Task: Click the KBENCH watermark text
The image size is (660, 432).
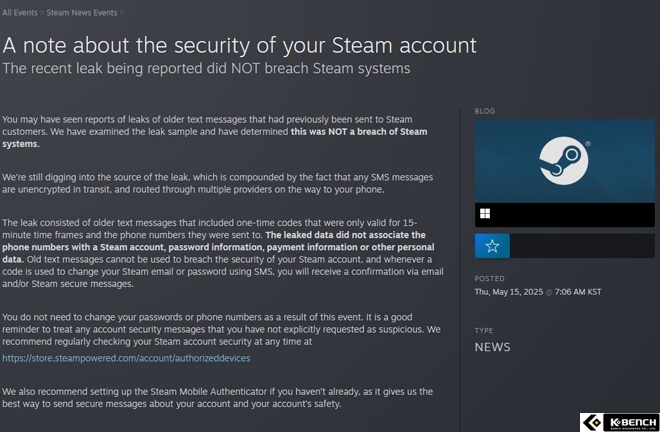Action: 633,421
